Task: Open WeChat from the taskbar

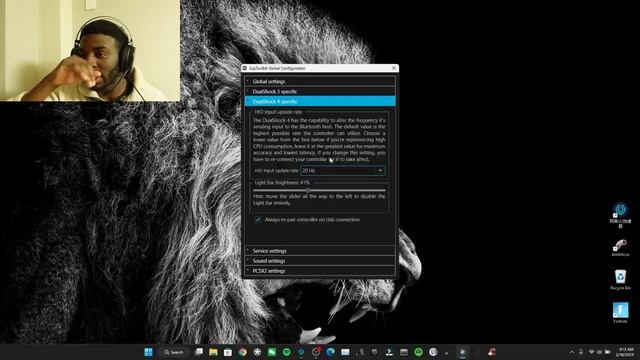Action: coord(272,352)
